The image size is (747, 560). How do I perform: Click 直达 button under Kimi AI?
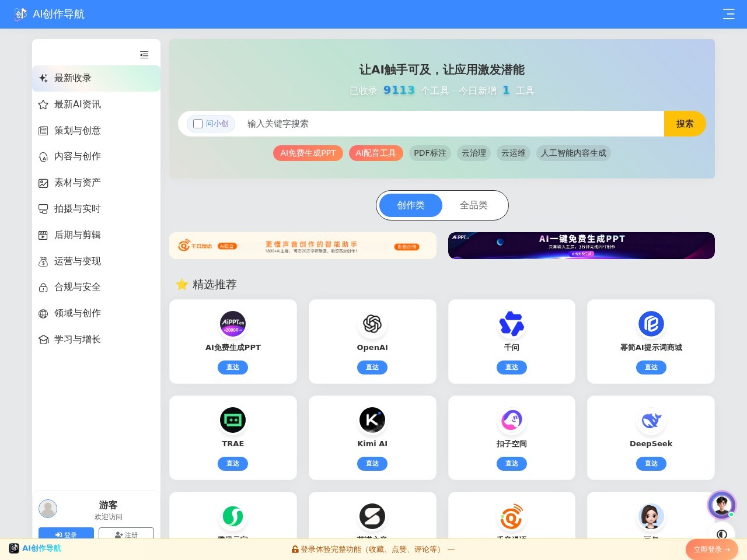(372, 464)
